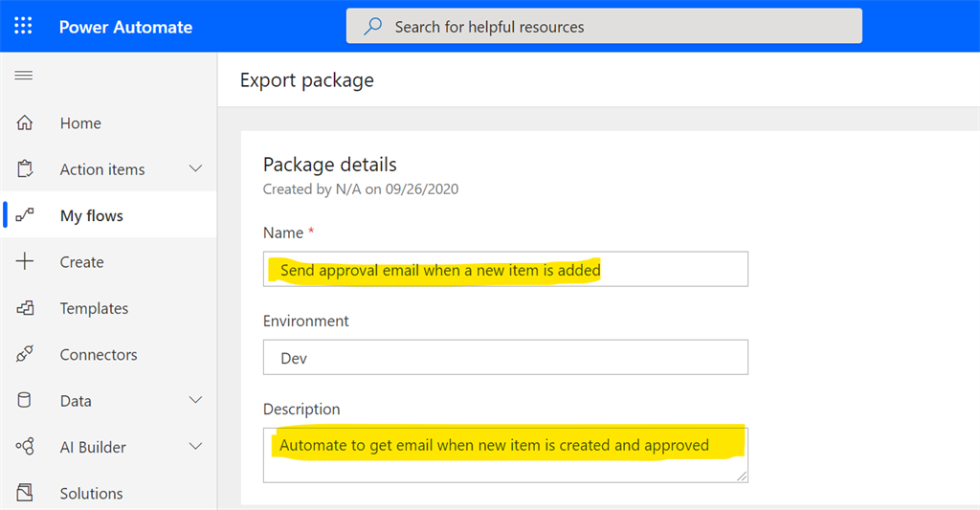Viewport: 980px width, 510px height.
Task: Collapse the navigation hamburger menu
Action: coord(24,76)
